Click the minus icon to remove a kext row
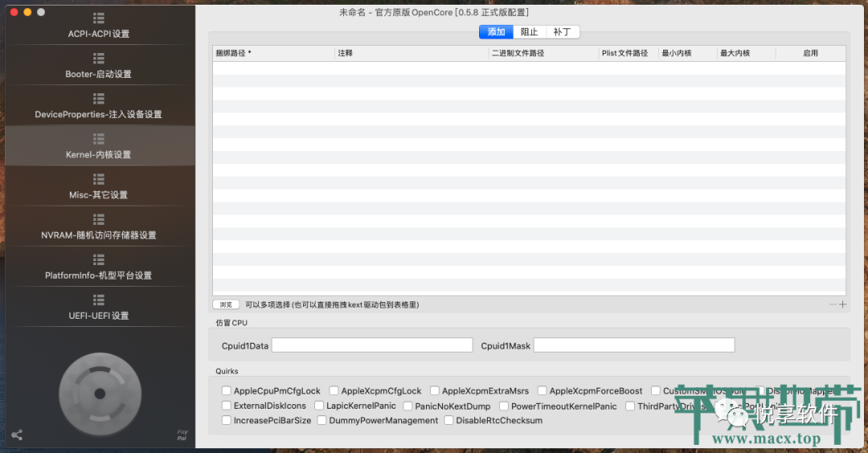This screenshot has height=453, width=868. click(x=833, y=304)
